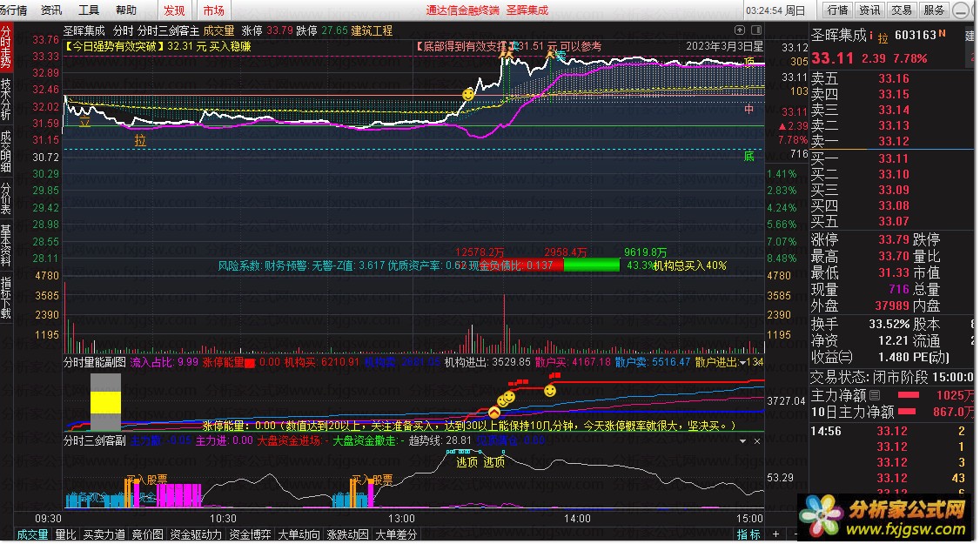Click 603163 stock code
The image size is (980, 544).
tap(916, 35)
